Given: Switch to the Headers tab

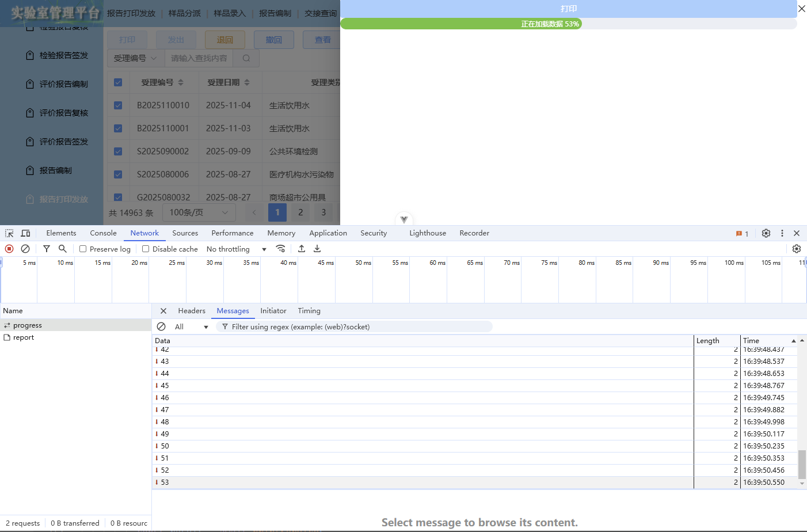Looking at the screenshot, I should pyautogui.click(x=192, y=310).
